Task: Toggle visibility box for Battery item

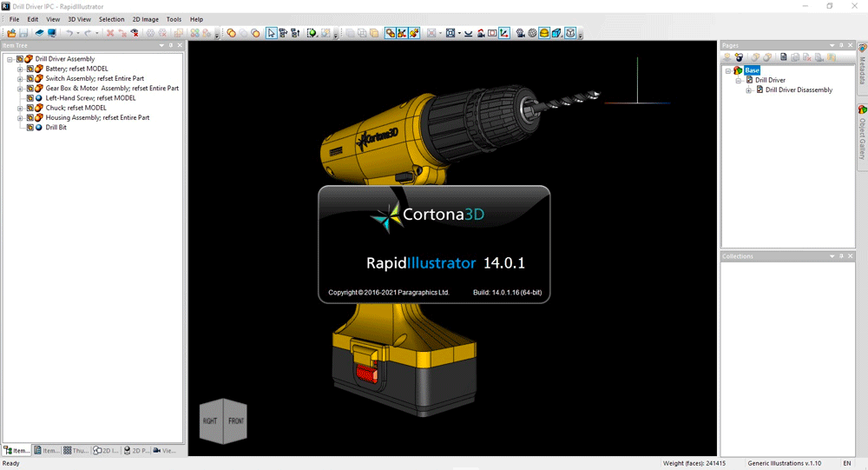Action: 30,69
